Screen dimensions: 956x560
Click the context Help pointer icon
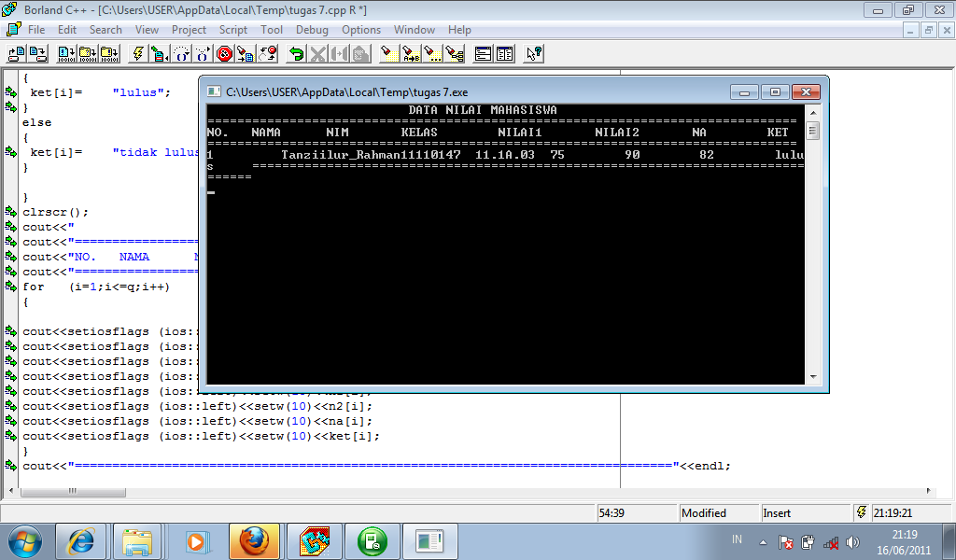pos(533,53)
